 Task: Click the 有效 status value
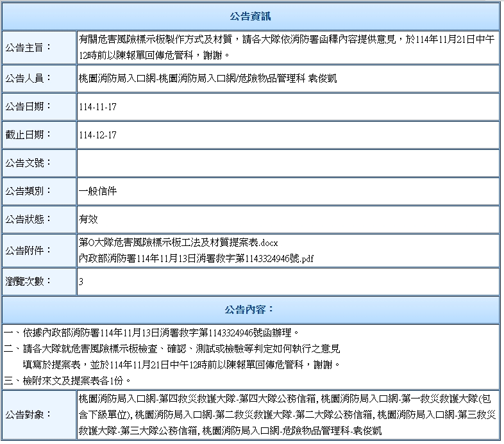(x=88, y=219)
